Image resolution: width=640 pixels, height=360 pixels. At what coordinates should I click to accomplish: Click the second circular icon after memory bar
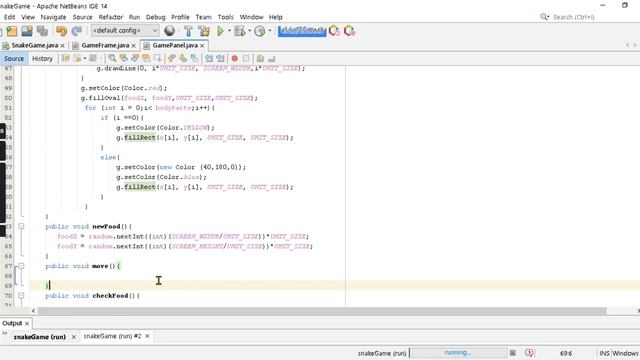click(x=349, y=31)
